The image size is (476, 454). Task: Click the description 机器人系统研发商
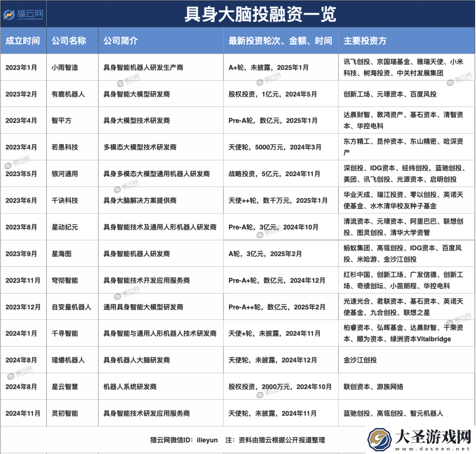(x=130, y=387)
